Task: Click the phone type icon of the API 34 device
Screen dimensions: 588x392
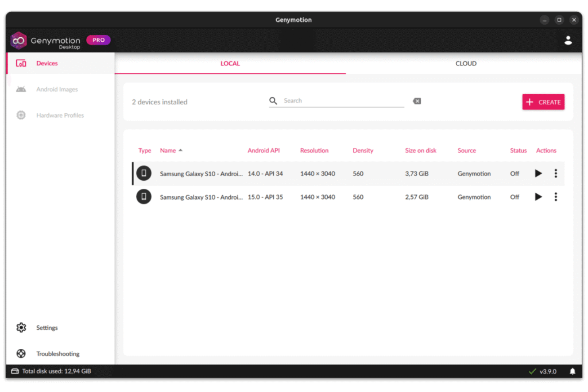Action: pyautogui.click(x=144, y=173)
